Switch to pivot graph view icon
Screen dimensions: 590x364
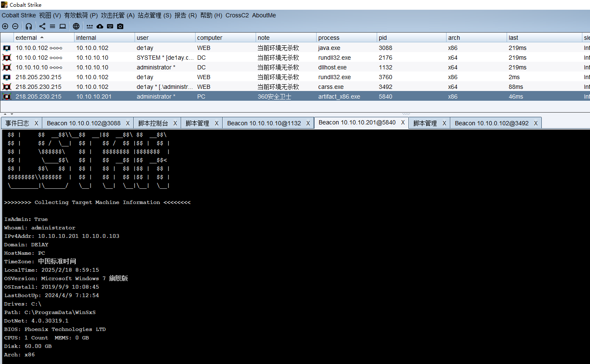click(x=42, y=26)
